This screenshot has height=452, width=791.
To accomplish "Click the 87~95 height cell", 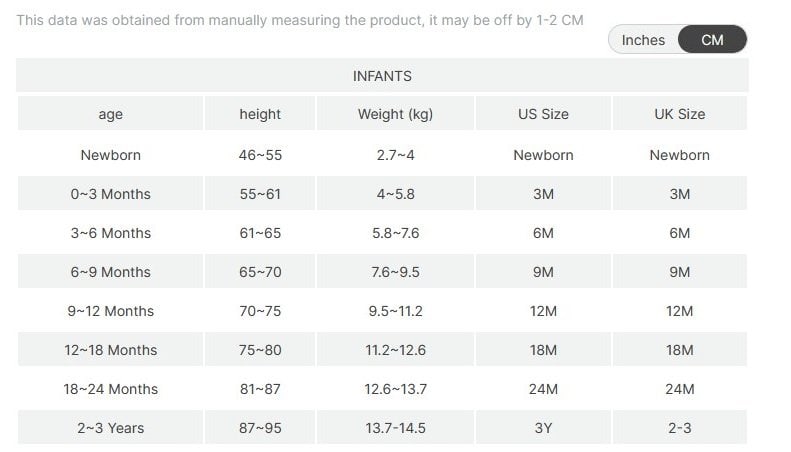I will click(x=260, y=428).
